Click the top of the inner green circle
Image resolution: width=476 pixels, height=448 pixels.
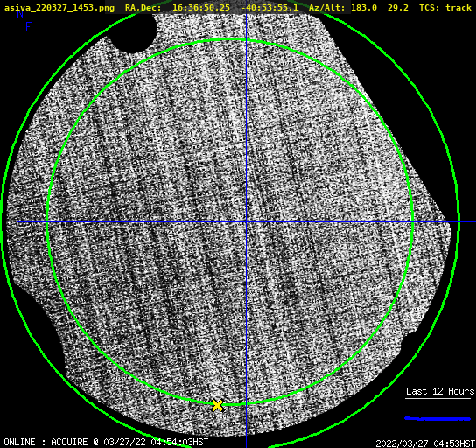(230, 39)
